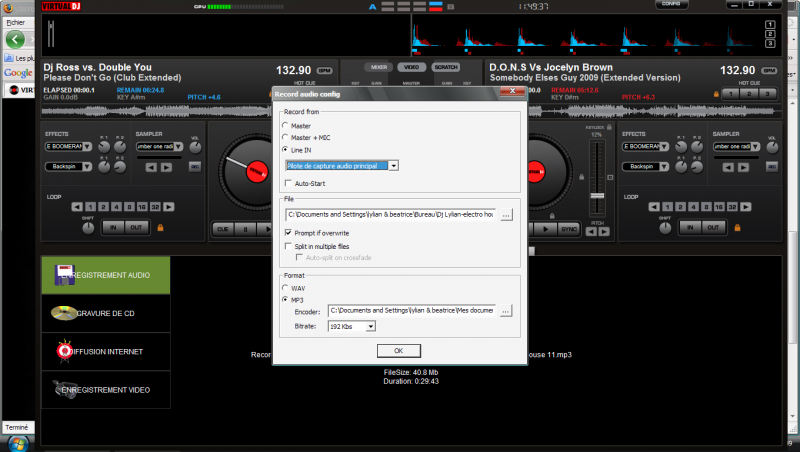Open Enregistrement Video recording panel

tap(105, 389)
